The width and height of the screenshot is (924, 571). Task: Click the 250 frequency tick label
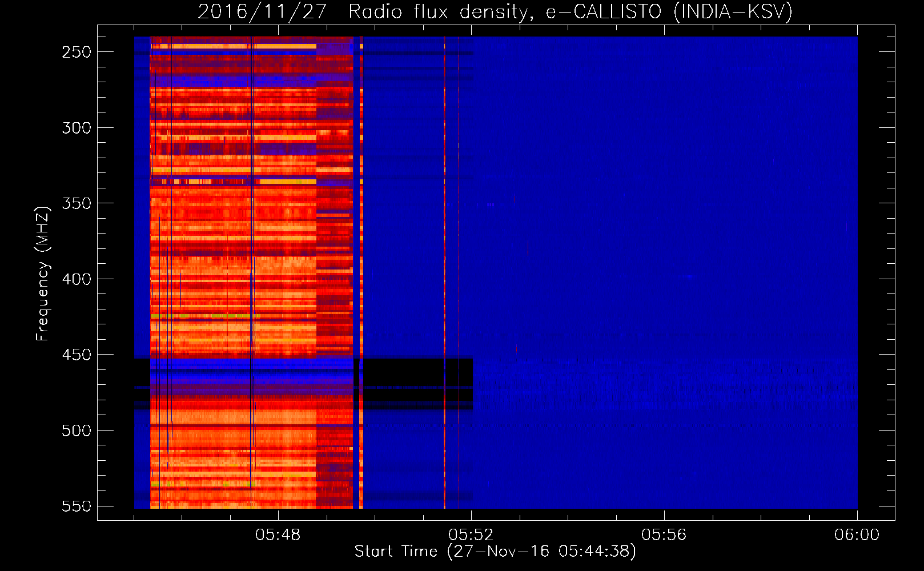point(77,52)
